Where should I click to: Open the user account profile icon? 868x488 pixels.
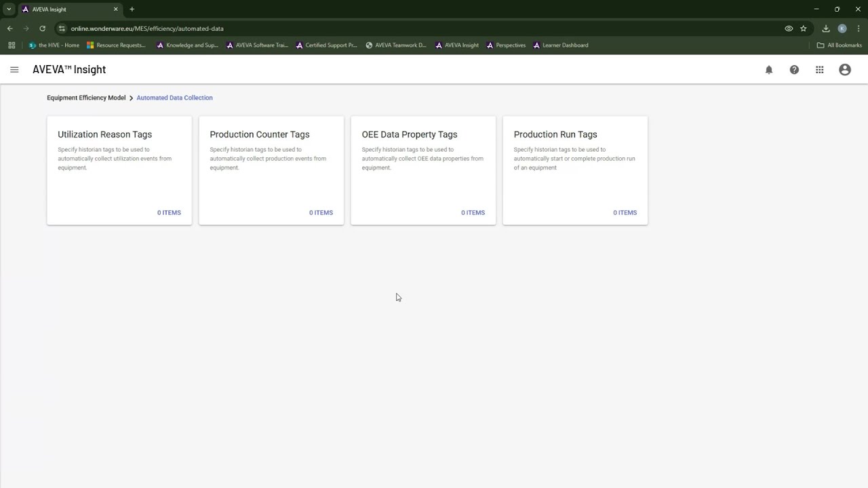click(845, 70)
